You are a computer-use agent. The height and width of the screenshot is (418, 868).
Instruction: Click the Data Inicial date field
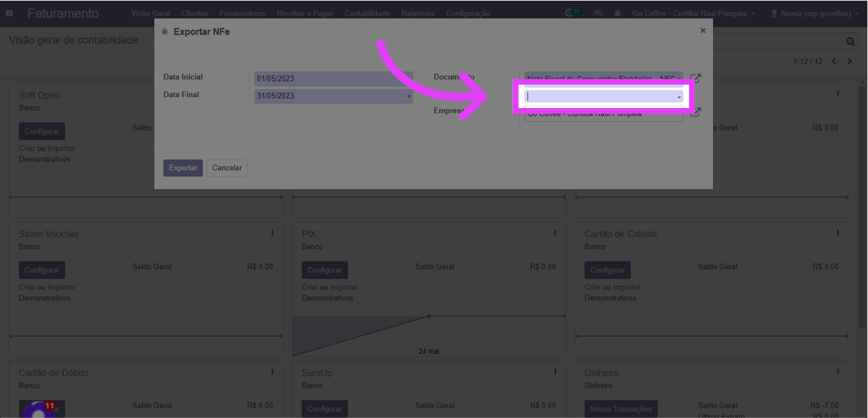pos(333,79)
